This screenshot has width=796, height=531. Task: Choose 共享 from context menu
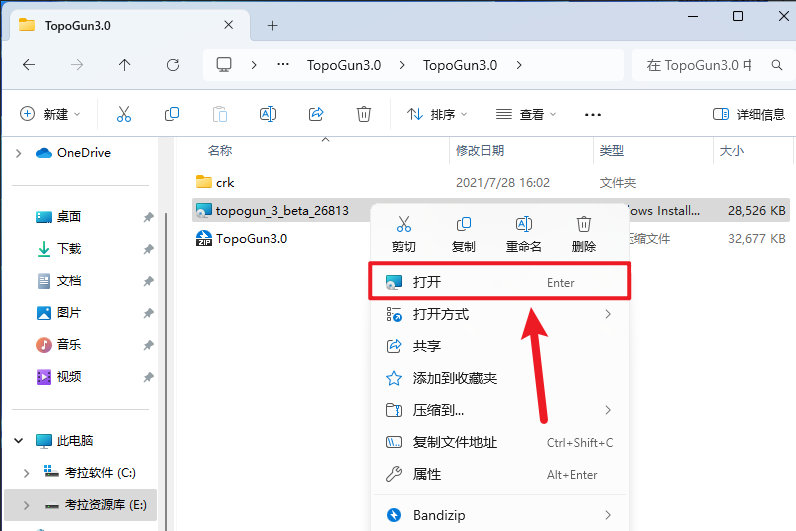(x=500, y=346)
